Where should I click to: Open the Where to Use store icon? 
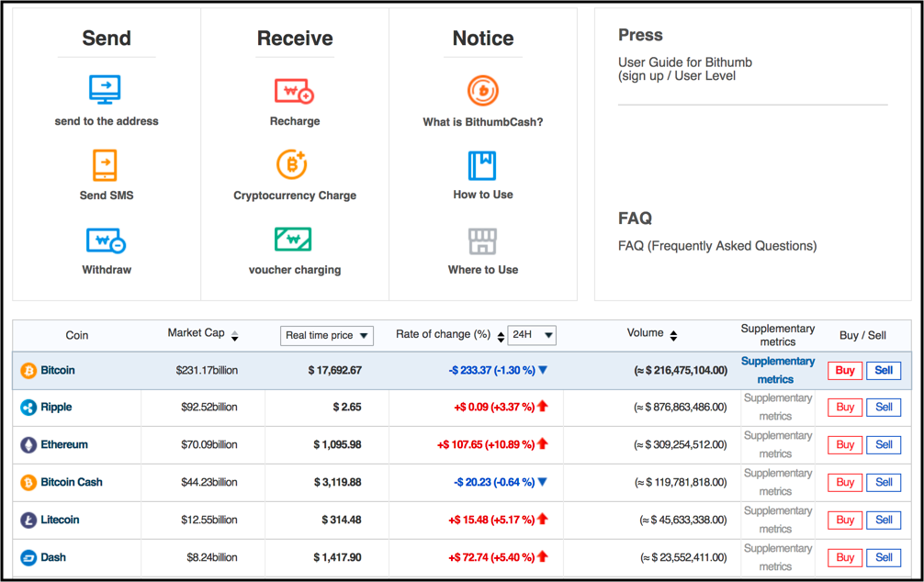(482, 241)
